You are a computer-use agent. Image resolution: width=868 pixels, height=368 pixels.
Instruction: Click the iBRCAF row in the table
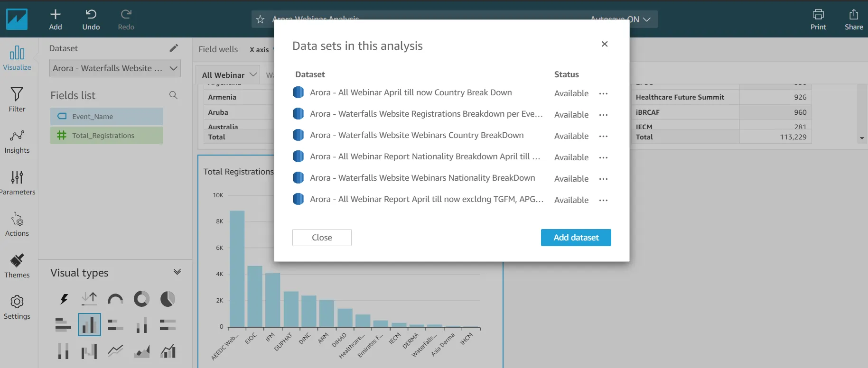pyautogui.click(x=720, y=112)
